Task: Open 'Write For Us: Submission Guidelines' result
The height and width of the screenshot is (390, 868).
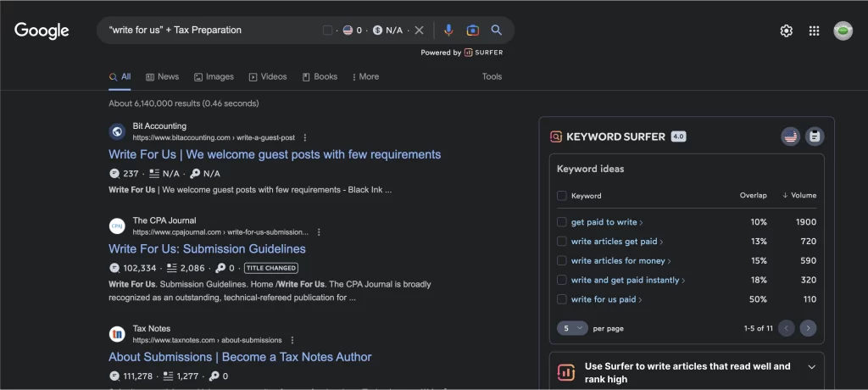Action: [207, 249]
